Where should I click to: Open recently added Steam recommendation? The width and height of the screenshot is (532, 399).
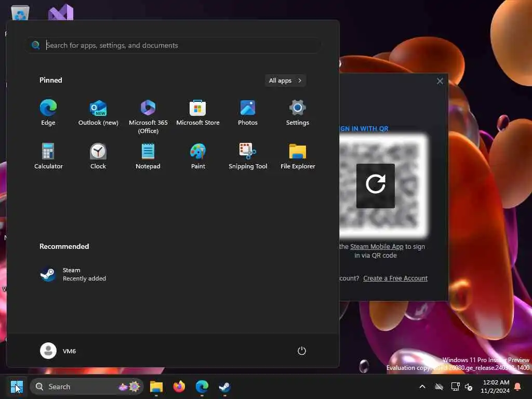73,274
